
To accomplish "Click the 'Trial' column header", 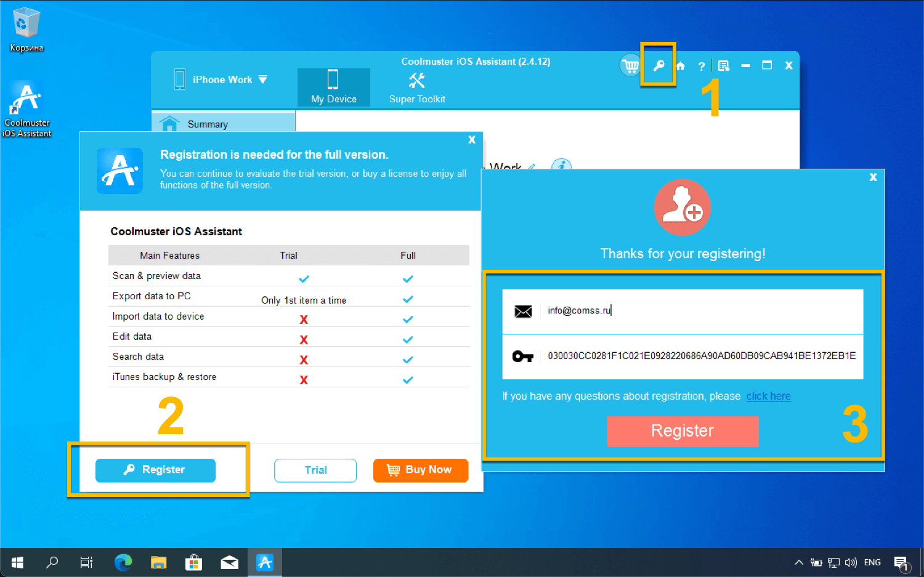I will point(289,256).
